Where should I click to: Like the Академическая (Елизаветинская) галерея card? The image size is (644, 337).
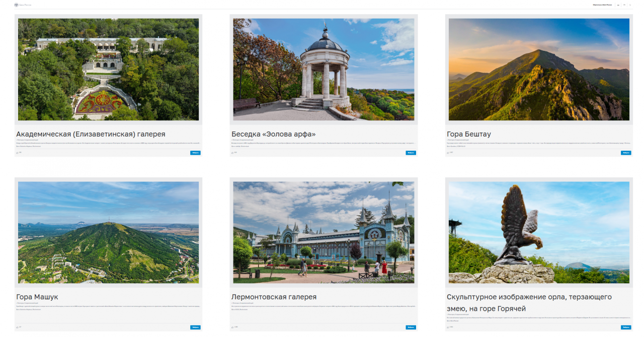point(18,153)
